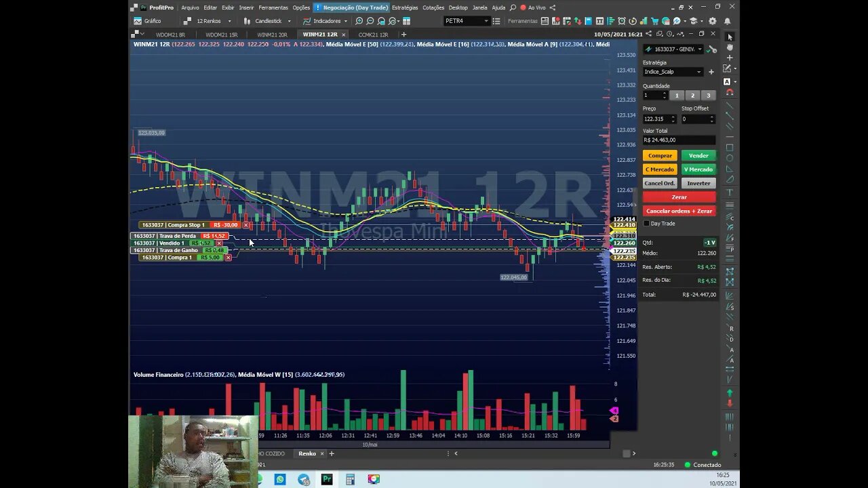This screenshot has width=868, height=488.
Task: Adjust the Preço stepper arrows
Action: [672, 119]
